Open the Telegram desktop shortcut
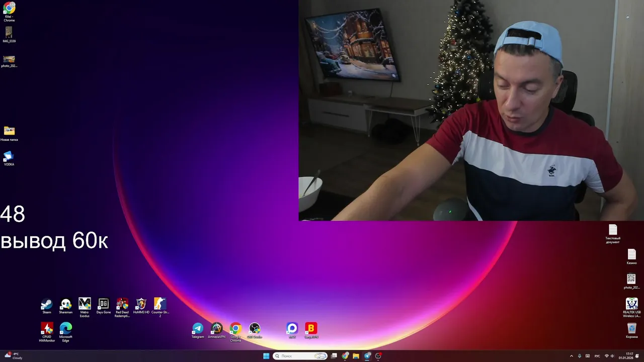Image resolution: width=644 pixels, height=362 pixels. 198,331
